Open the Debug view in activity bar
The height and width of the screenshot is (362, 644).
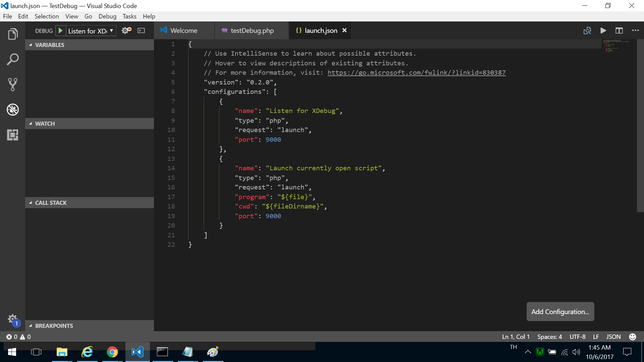(13, 110)
